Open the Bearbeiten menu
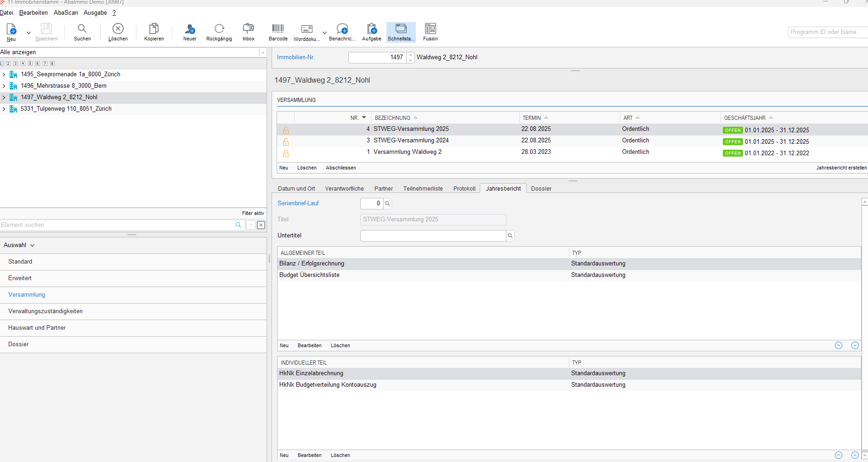 [33, 13]
